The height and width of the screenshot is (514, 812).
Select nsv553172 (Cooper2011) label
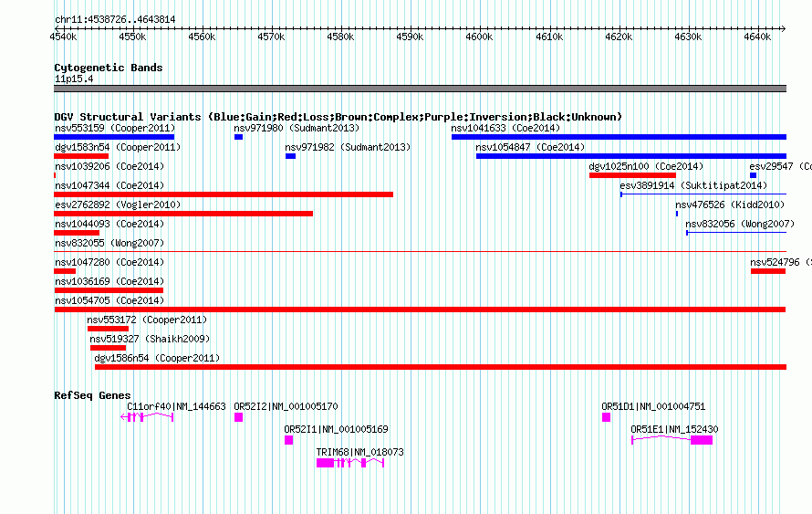pyautogui.click(x=147, y=320)
